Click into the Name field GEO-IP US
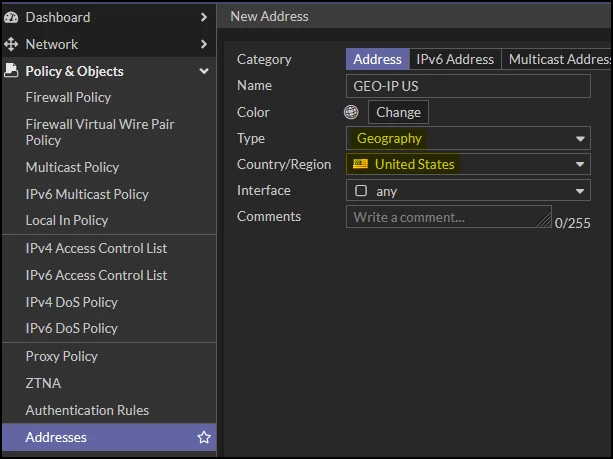Viewport: 613px width, 459px height. tap(468, 86)
